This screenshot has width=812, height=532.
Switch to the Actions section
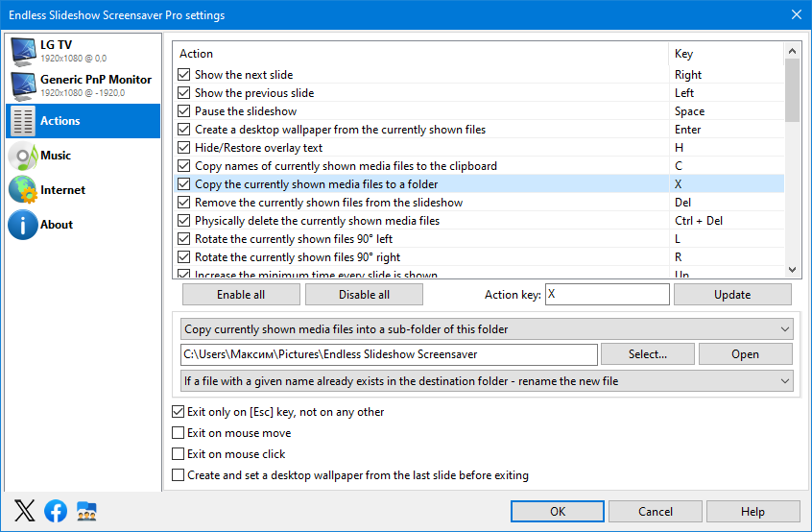[84, 121]
